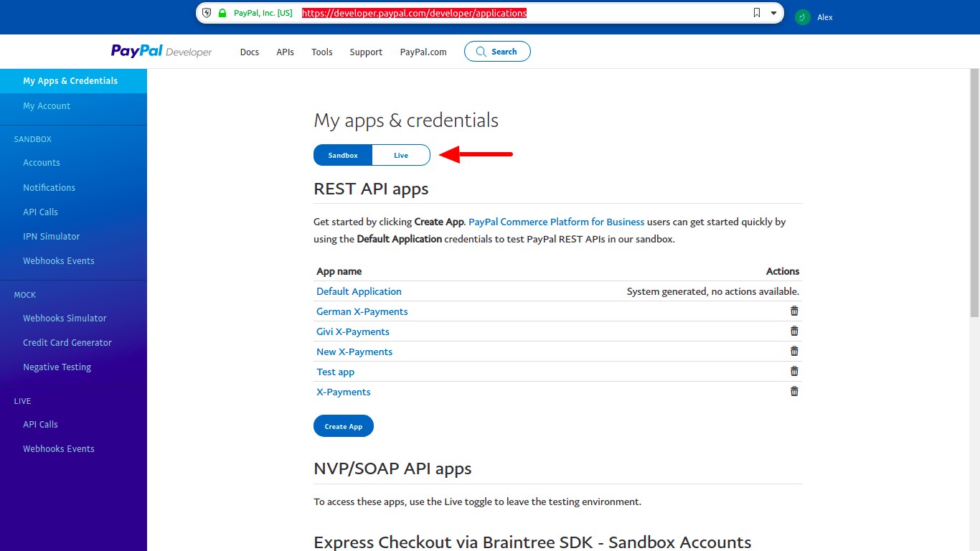Delete the X-Payments app via trash icon

[794, 391]
